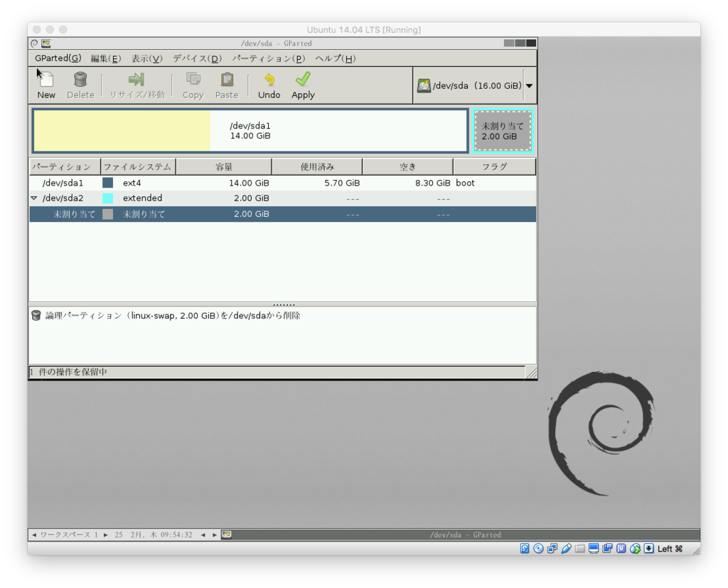The height and width of the screenshot is (588, 728).
Task: Click VirtualBox USB devices status icon
Action: pos(566,548)
